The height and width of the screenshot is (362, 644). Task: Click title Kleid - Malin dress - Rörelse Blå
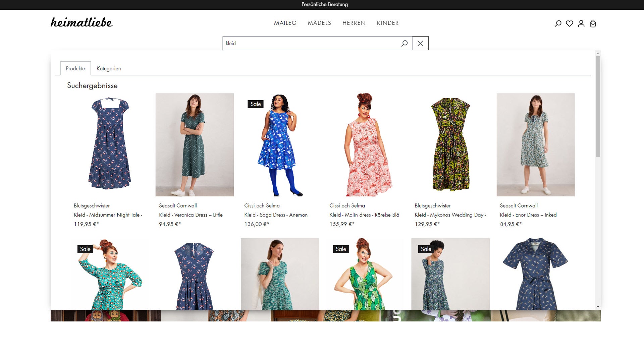click(364, 215)
